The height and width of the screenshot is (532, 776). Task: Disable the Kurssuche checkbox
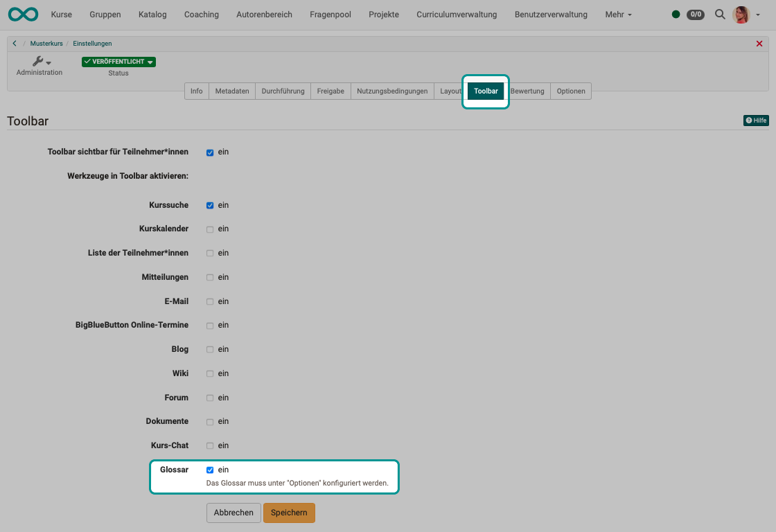210,204
